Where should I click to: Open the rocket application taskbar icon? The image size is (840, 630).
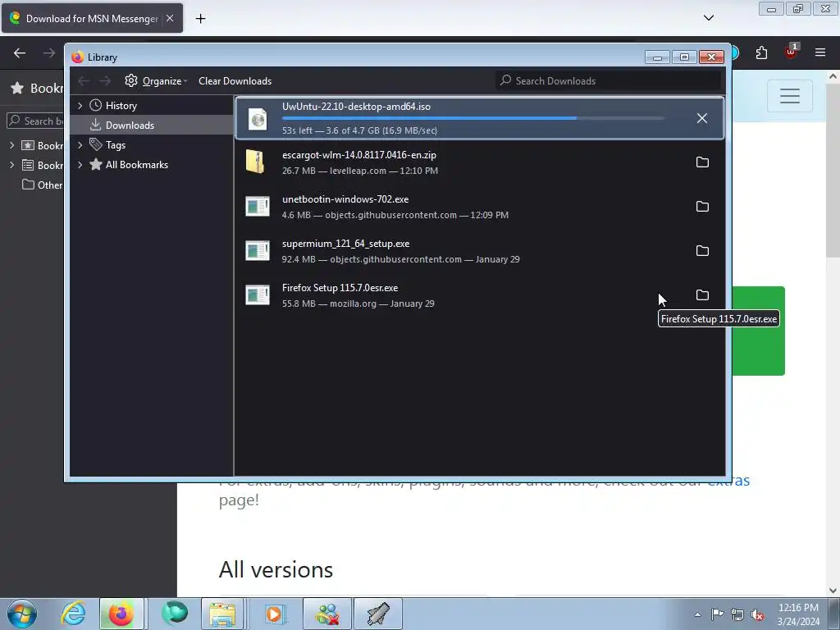click(378, 614)
